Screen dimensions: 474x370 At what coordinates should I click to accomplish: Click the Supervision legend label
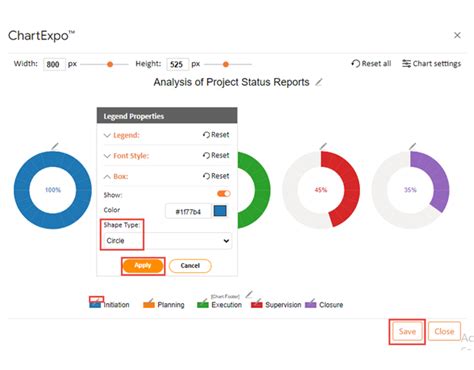click(x=283, y=305)
